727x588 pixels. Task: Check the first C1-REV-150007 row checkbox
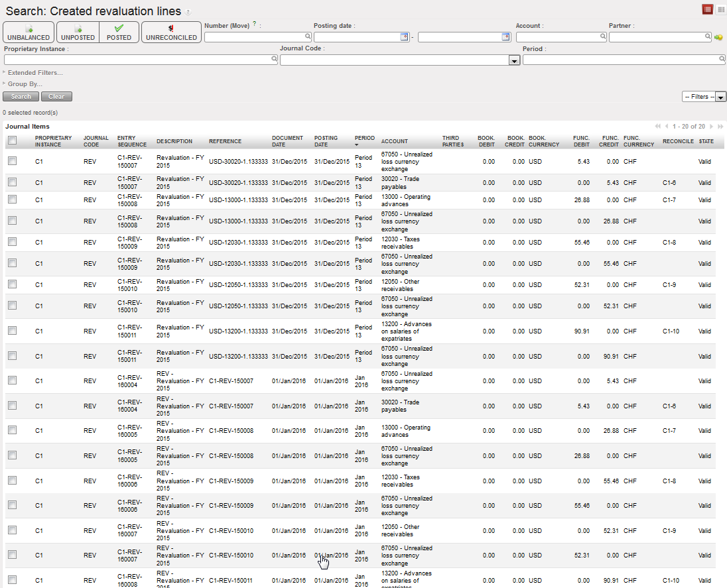point(12,161)
